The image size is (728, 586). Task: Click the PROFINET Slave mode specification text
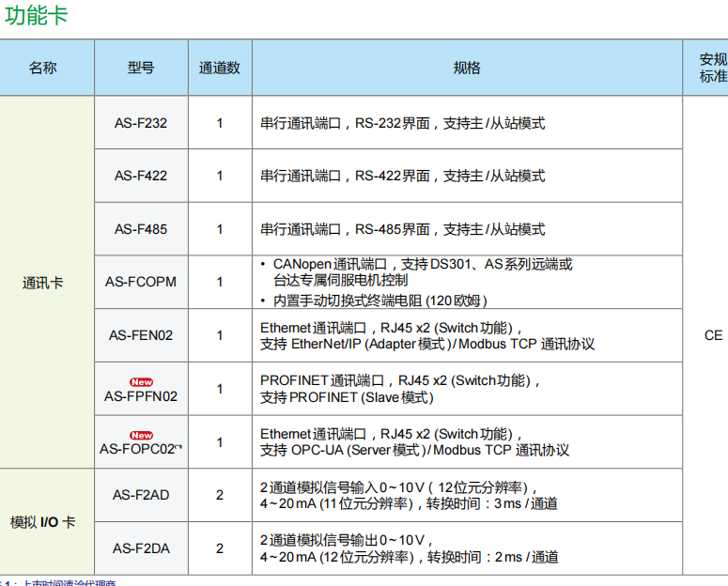tap(347, 397)
